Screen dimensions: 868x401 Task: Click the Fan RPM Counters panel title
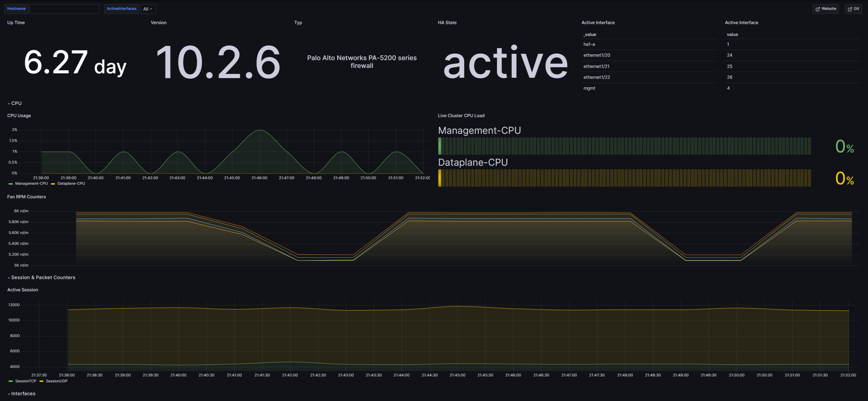point(26,197)
